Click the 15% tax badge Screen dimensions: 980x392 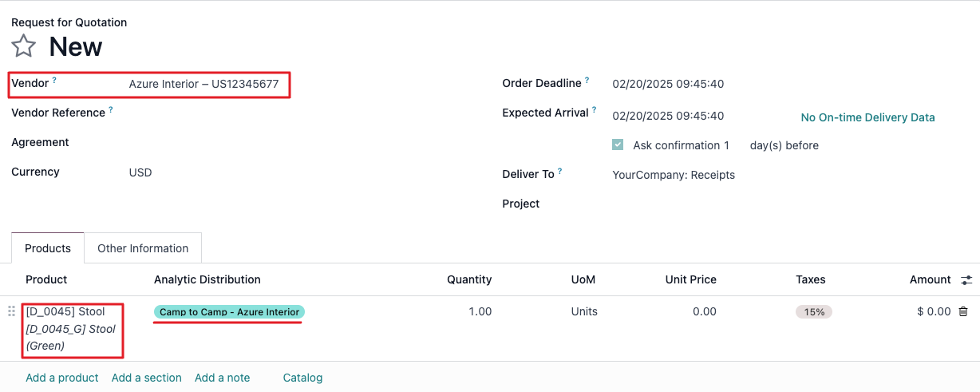point(814,312)
